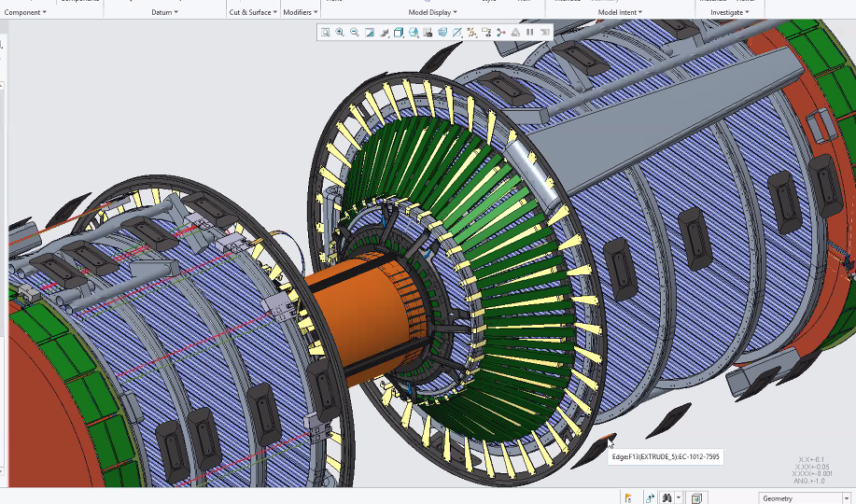Click the Model Intent group label
This screenshot has width=856, height=504.
[620, 12]
